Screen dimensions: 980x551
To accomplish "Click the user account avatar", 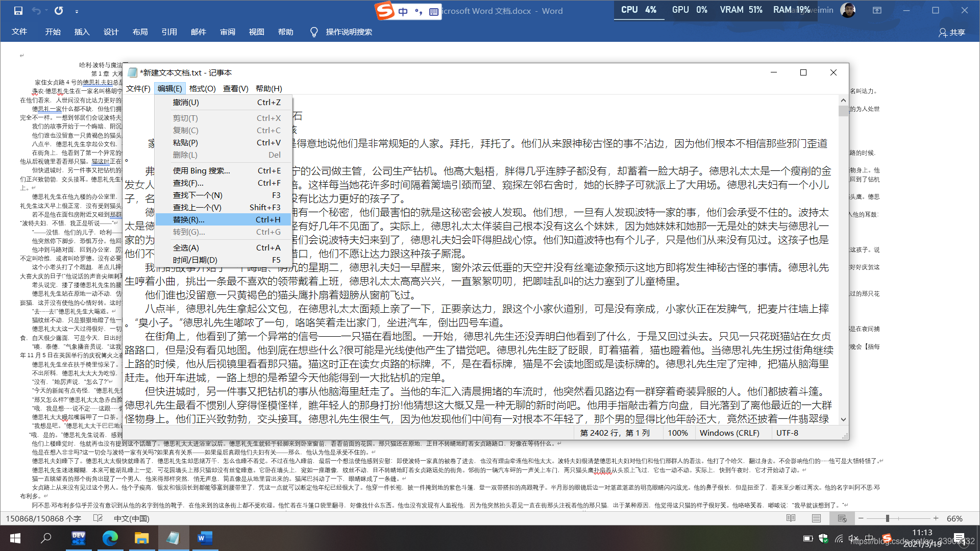I will 847,10.
